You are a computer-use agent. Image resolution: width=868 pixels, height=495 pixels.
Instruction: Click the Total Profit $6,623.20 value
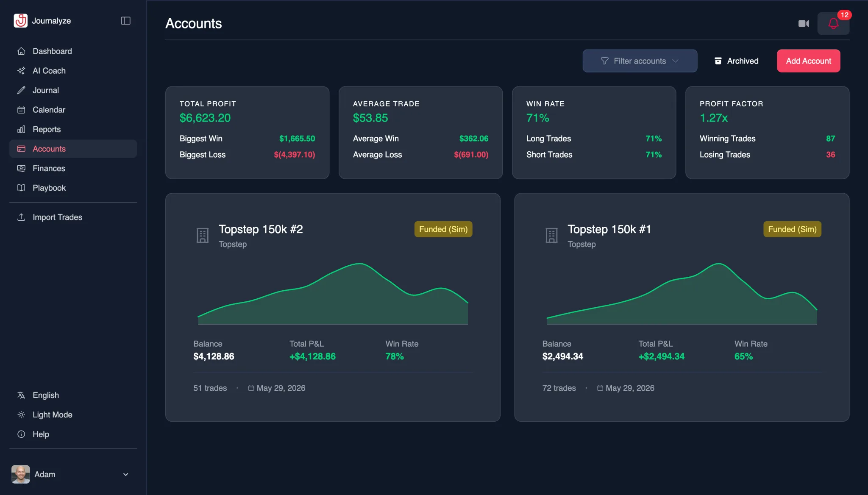(205, 118)
